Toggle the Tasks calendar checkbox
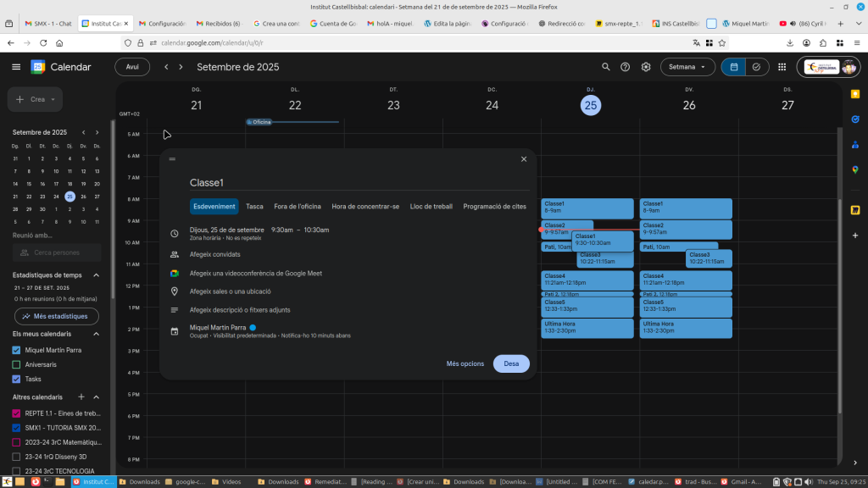The image size is (868, 488). coord(16,379)
